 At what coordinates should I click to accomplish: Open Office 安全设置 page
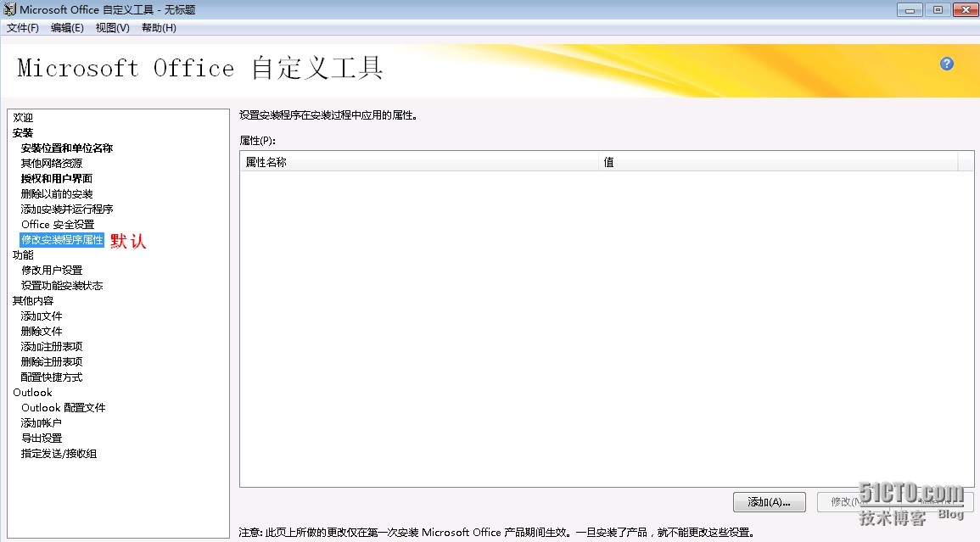[58, 225]
